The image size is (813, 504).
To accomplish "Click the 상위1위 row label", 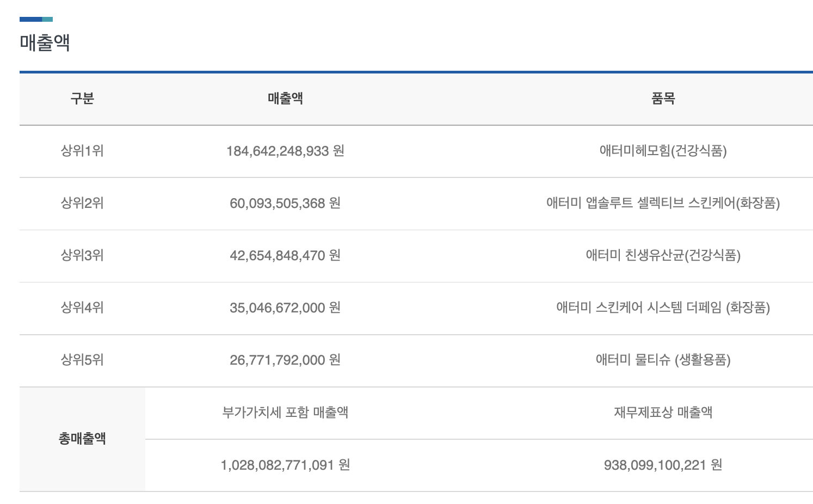I will pos(82,151).
